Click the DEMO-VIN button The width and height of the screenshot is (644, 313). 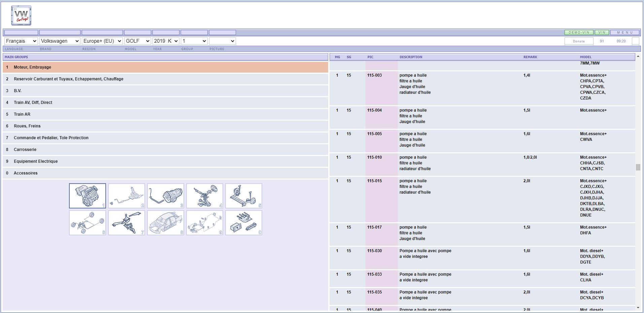point(579,33)
